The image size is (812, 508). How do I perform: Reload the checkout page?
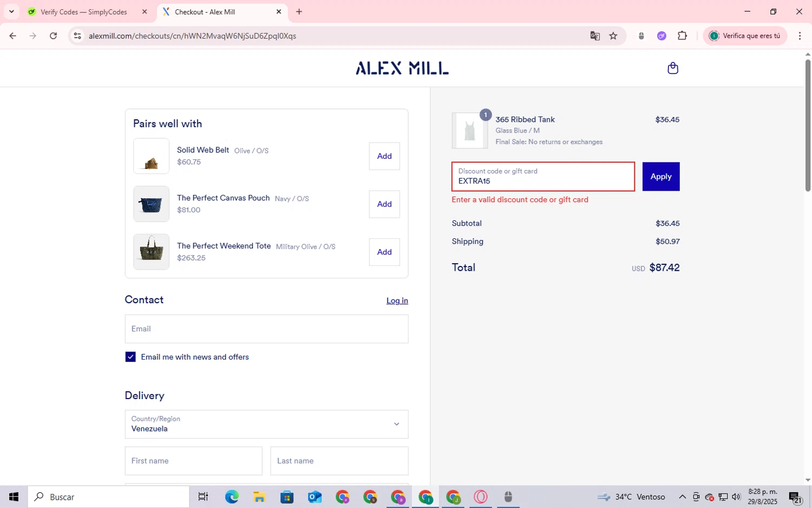pos(53,36)
